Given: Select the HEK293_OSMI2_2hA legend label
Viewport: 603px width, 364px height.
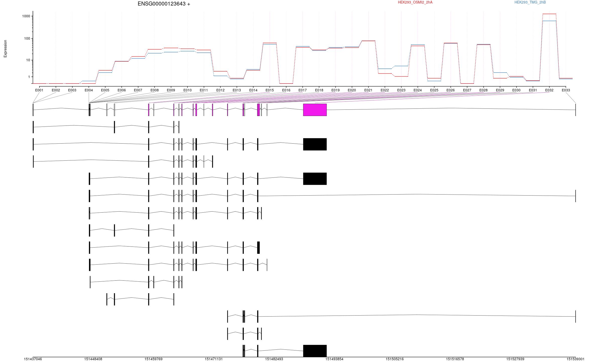Looking at the screenshot, I should [x=415, y=2].
